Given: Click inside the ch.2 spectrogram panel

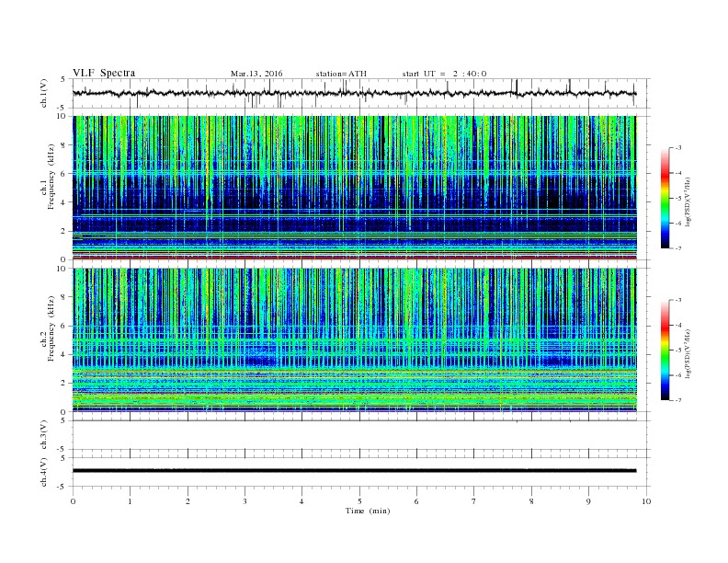Looking at the screenshot, I should (x=355, y=339).
